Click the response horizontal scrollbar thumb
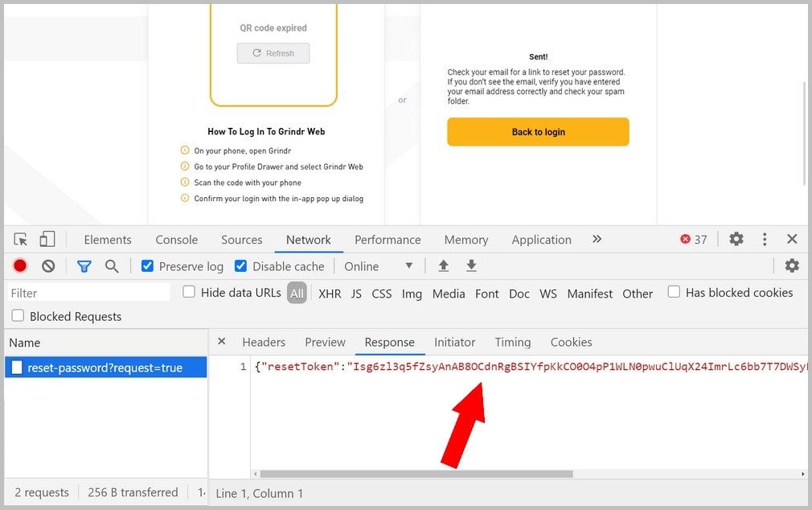This screenshot has width=812, height=510. [x=416, y=474]
